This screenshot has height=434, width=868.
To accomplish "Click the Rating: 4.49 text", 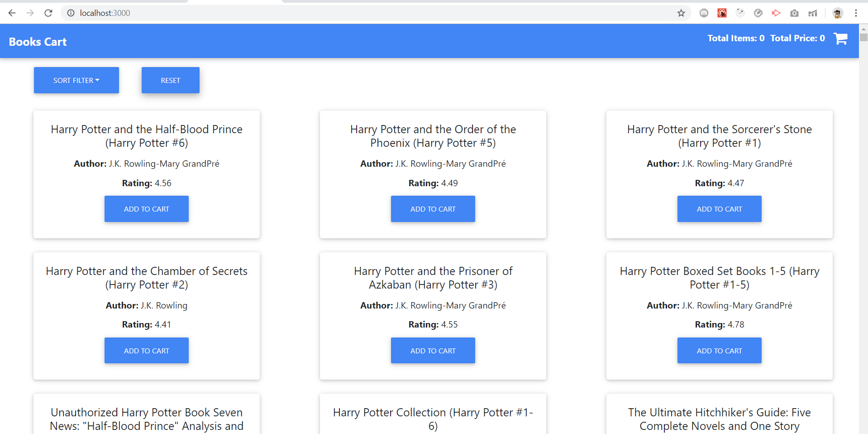I will (x=433, y=183).
